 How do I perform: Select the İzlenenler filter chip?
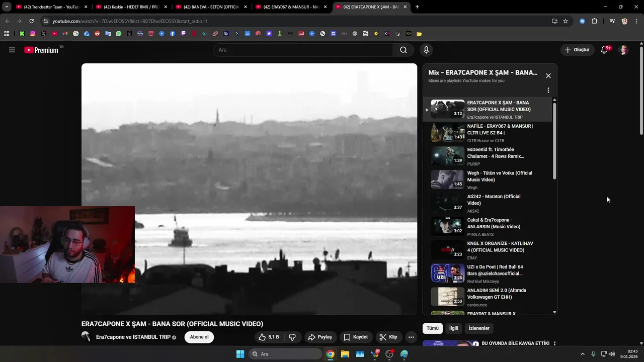pos(479,328)
